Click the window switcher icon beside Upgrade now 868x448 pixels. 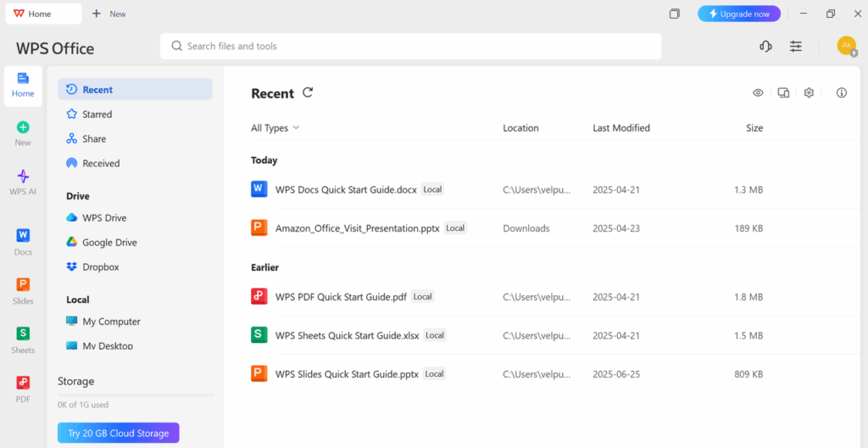click(674, 14)
